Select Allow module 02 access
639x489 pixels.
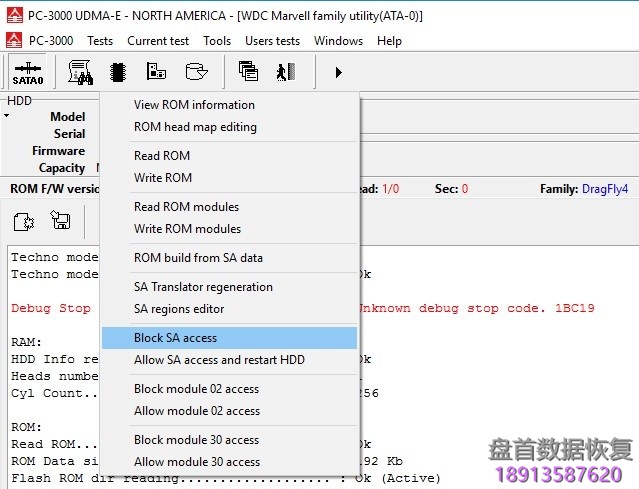229,411
